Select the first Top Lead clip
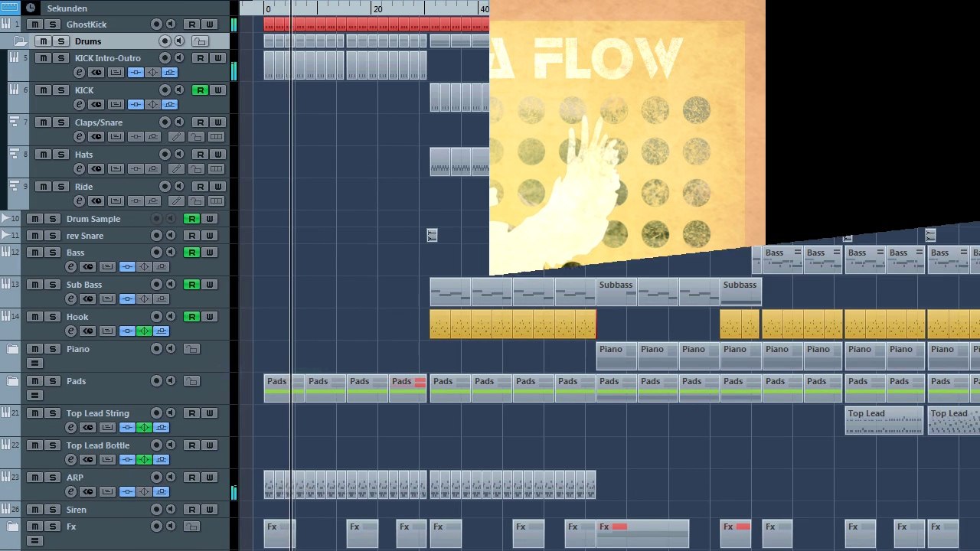 pos(884,421)
